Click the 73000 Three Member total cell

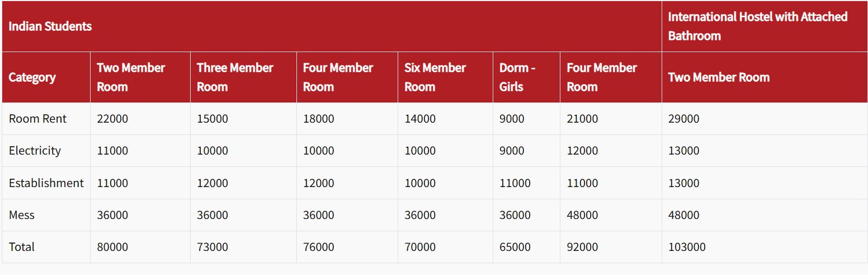tap(213, 247)
